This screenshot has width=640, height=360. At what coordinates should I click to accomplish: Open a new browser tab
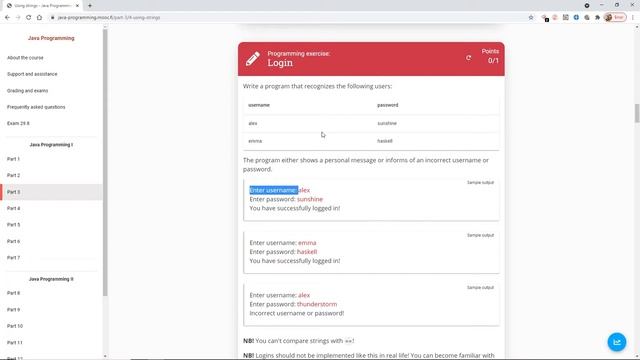[90, 6]
